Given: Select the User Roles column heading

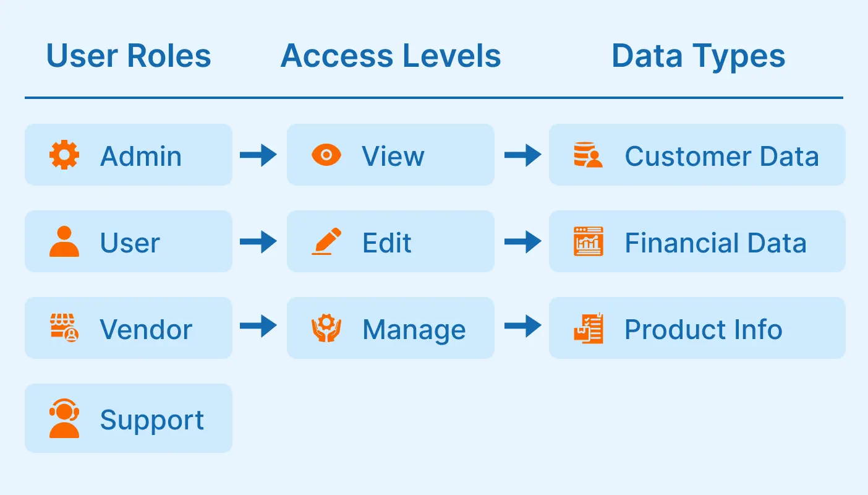Looking at the screenshot, I should 129,56.
